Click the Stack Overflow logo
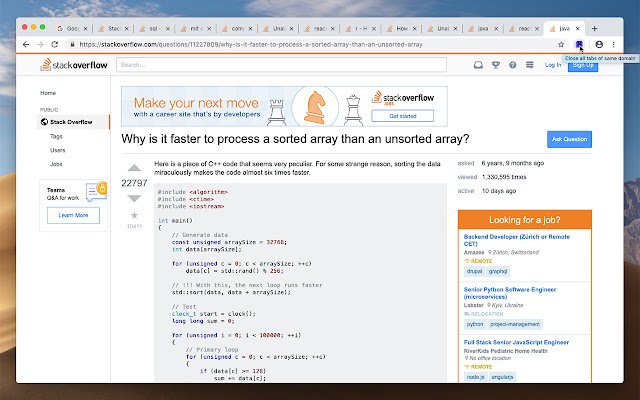 tap(74, 64)
